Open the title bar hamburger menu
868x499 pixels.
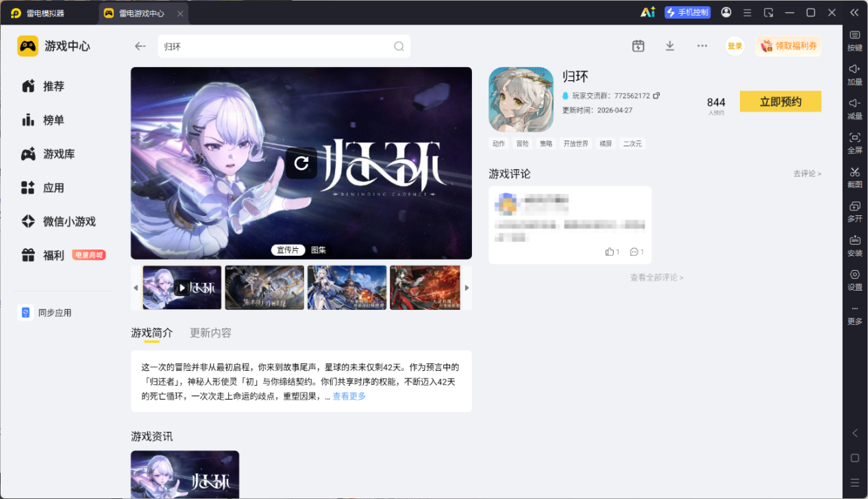coord(747,12)
